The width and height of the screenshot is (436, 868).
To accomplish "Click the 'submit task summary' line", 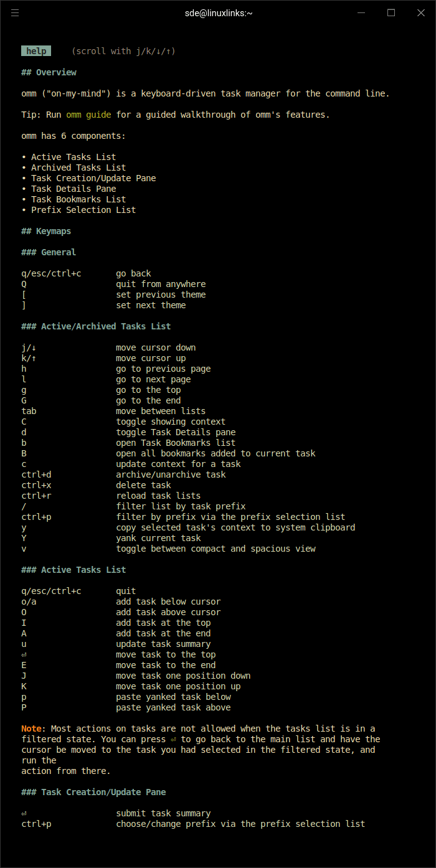I will click(x=163, y=813).
